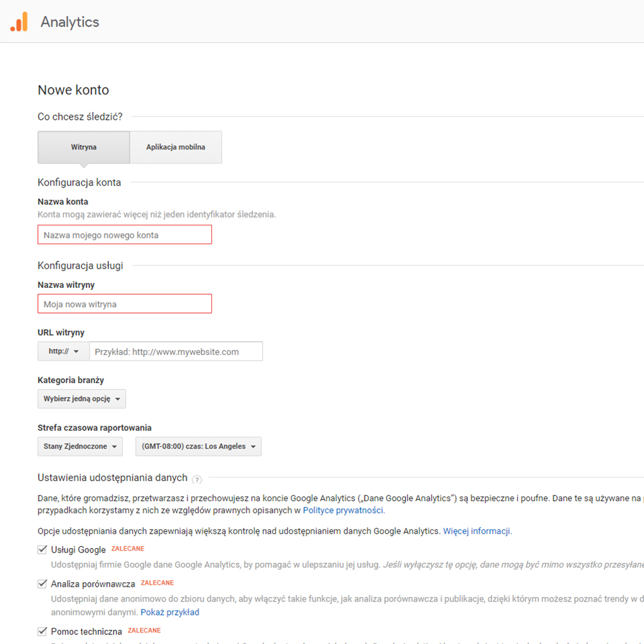
Task: Click the URL witryny input field
Action: coord(176,351)
